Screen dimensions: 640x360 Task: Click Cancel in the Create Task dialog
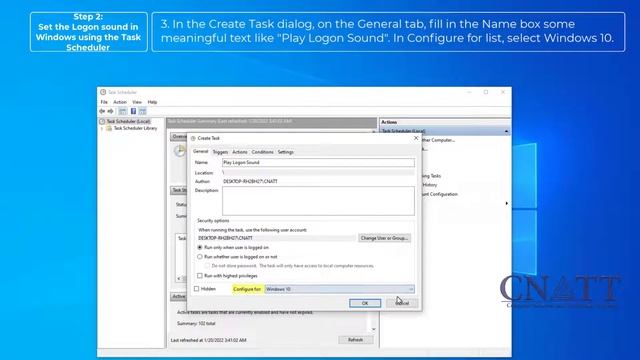[x=402, y=303]
